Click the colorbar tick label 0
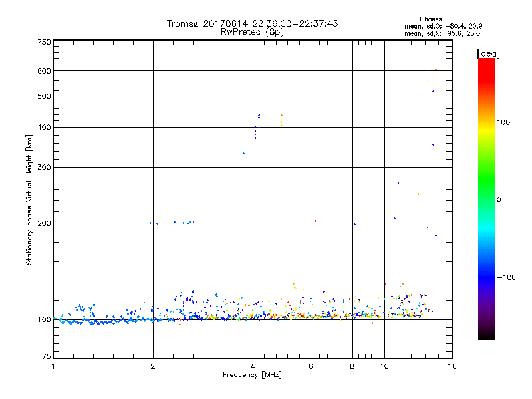The height and width of the screenshot is (399, 532). [499, 199]
